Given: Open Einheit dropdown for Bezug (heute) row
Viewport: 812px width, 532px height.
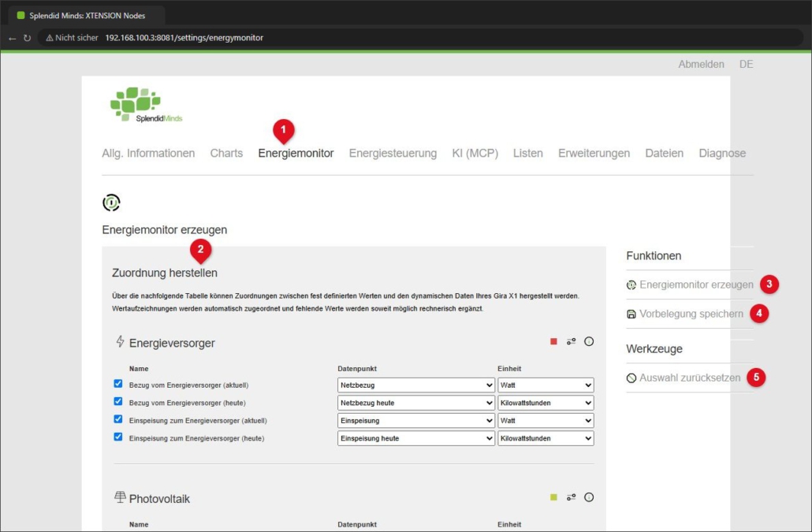Looking at the screenshot, I should coord(546,403).
